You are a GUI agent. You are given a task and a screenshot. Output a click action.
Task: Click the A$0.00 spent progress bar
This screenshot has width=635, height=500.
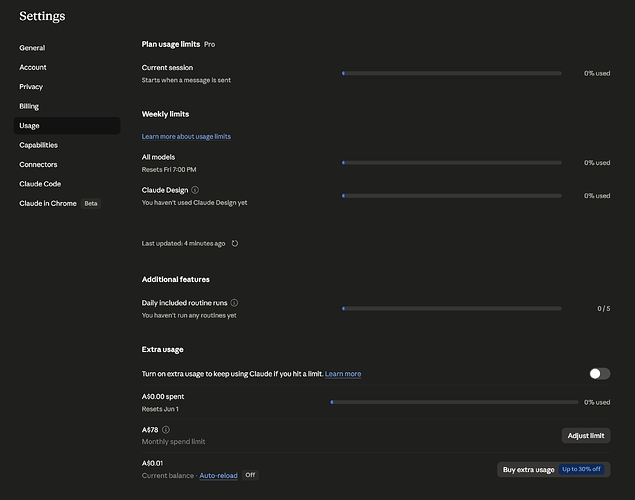pyautogui.click(x=454, y=402)
